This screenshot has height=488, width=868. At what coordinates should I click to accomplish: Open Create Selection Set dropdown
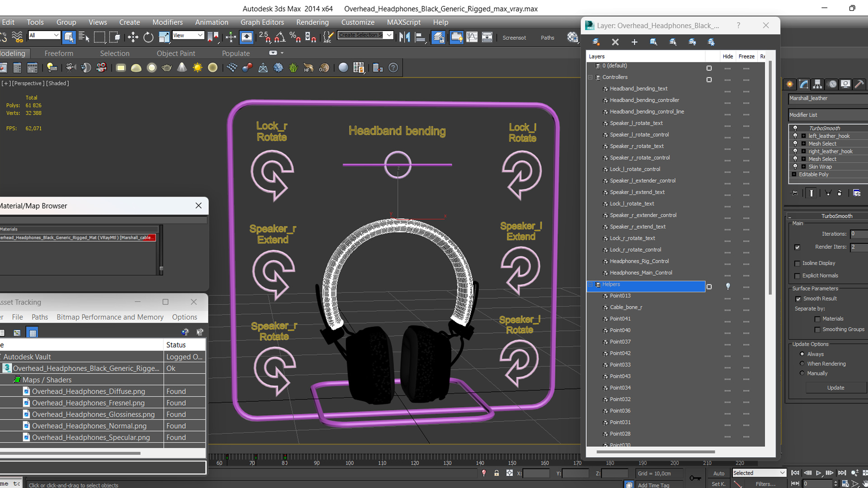coord(365,35)
